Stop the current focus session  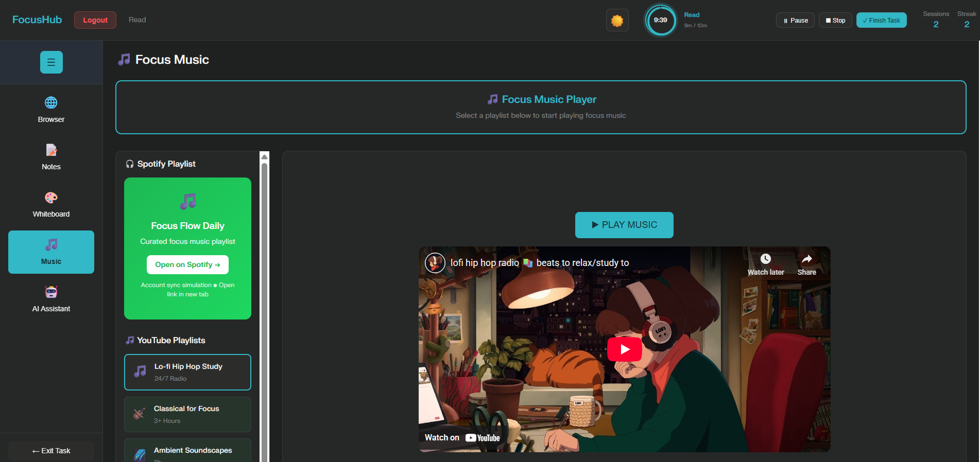835,20
